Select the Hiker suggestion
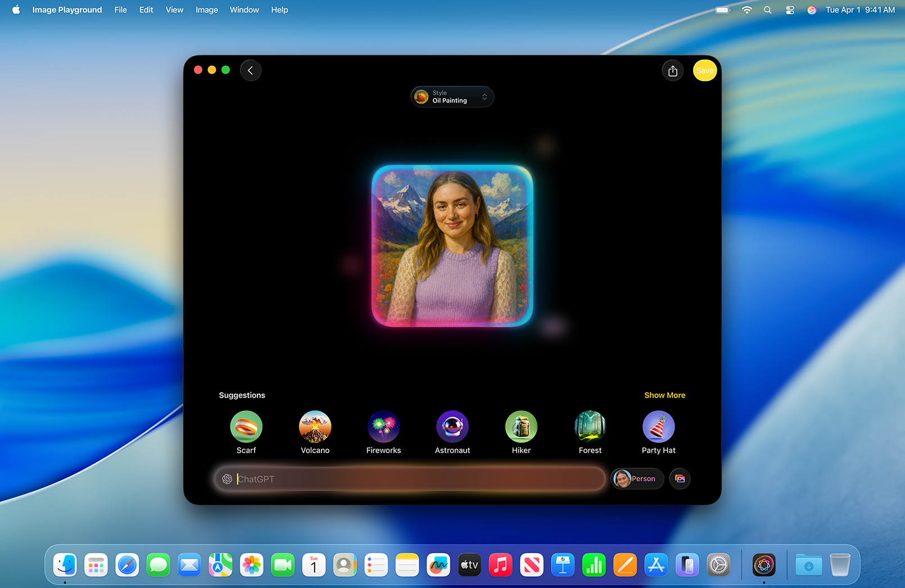Screen dimensions: 905x588 (x=521, y=427)
